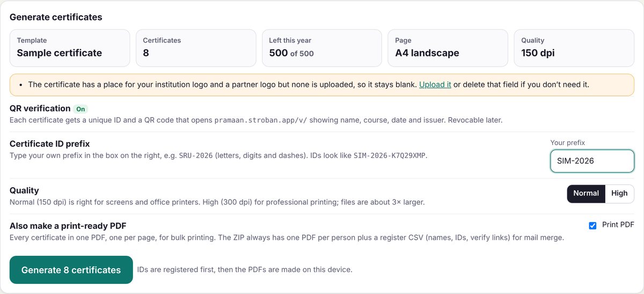
Task: Click the QR verification heading
Action: click(40, 108)
